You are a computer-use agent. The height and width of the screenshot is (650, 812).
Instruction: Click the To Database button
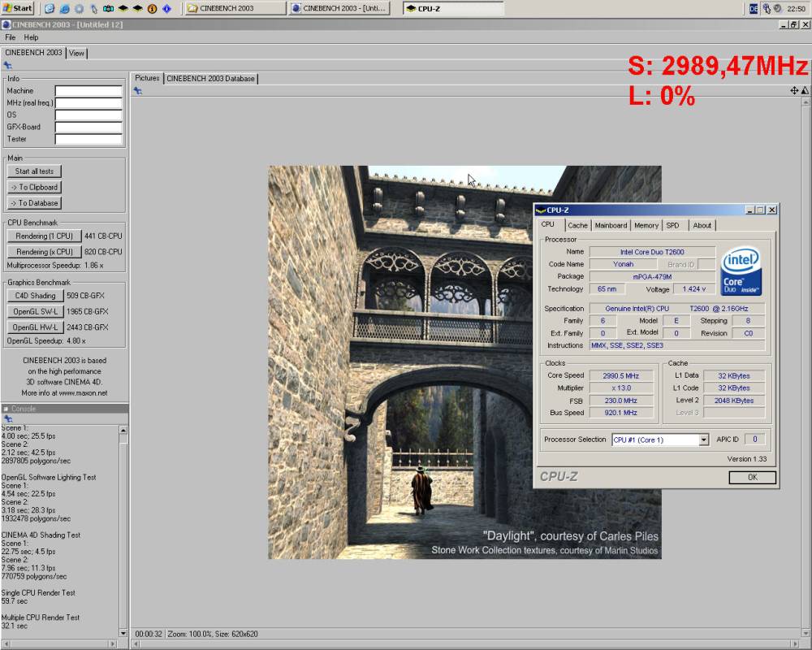point(34,203)
